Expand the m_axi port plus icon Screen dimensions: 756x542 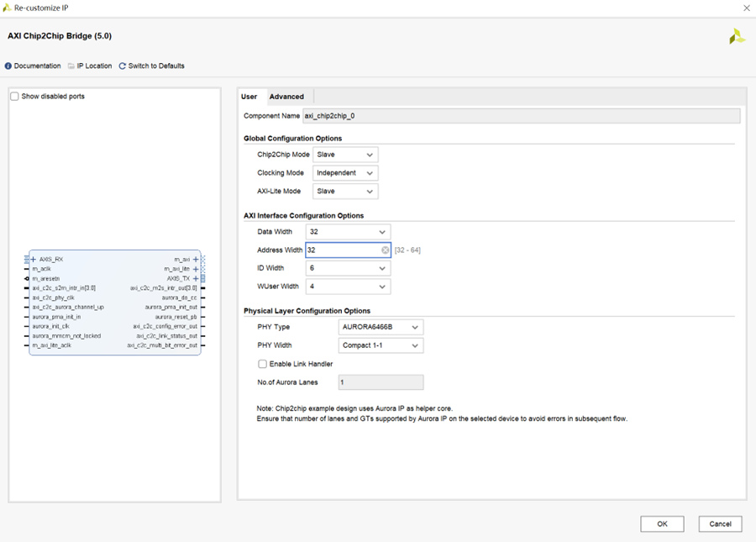click(196, 260)
